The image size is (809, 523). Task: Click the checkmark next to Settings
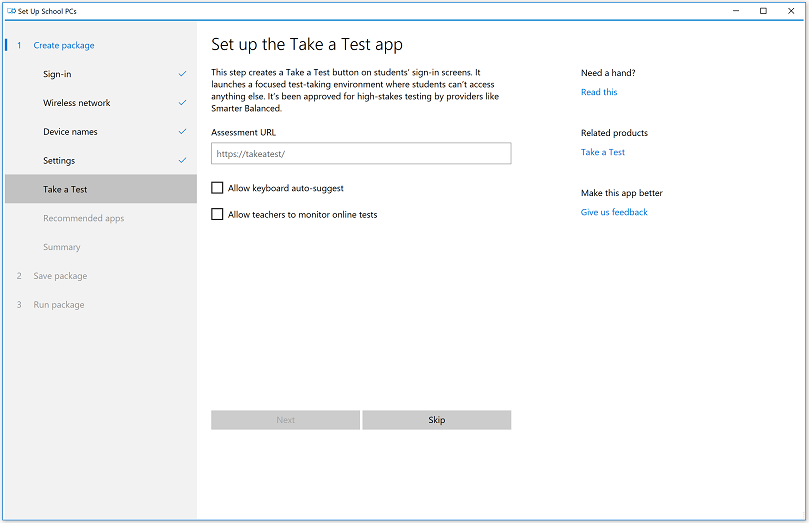pos(182,161)
